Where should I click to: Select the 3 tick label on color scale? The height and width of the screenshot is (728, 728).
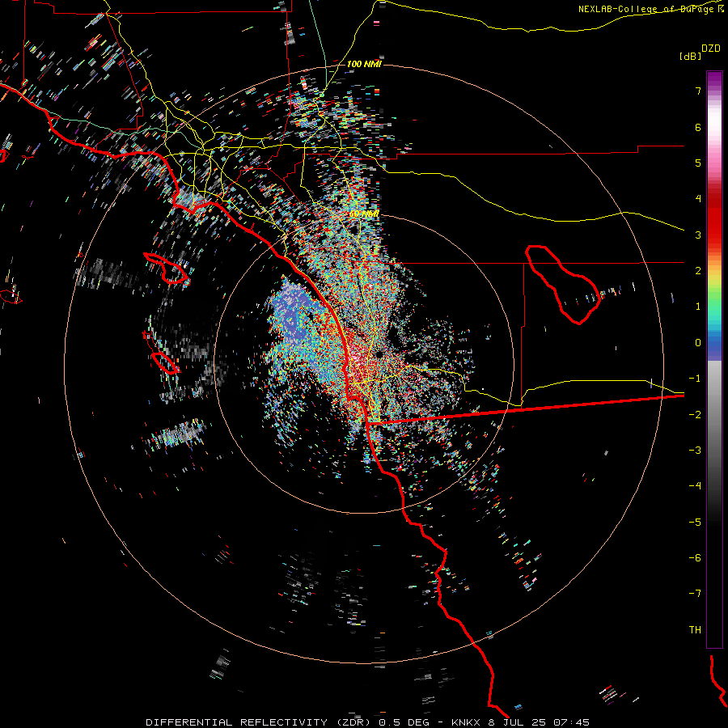point(698,235)
